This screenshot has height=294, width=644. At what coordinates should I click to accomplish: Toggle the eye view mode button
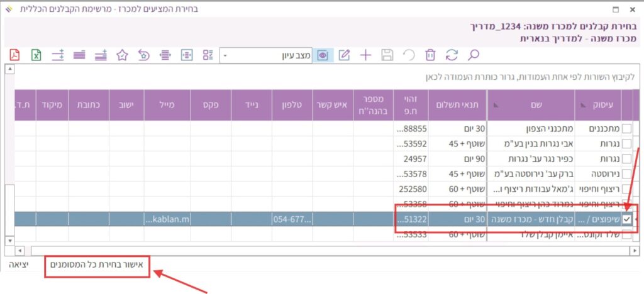click(323, 55)
